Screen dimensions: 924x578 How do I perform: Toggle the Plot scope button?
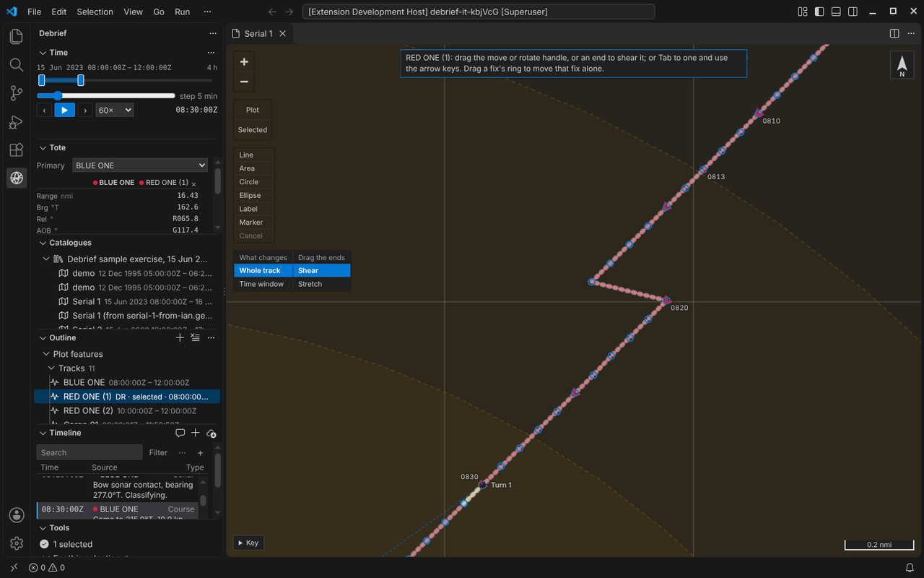(x=253, y=110)
